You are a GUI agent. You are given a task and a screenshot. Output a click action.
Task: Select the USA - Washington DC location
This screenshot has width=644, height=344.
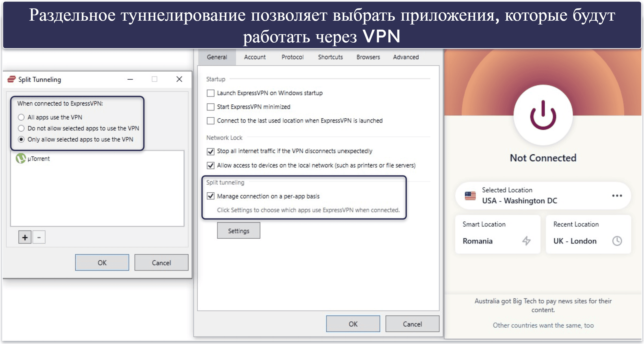(x=543, y=196)
